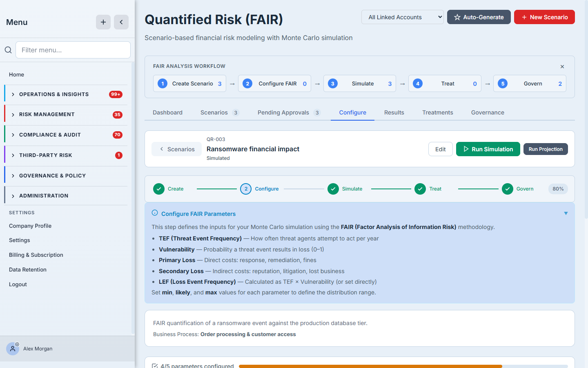Viewport: 588px width, 368px height.
Task: Click the QR-003 scenario ID text
Action: tap(216, 139)
